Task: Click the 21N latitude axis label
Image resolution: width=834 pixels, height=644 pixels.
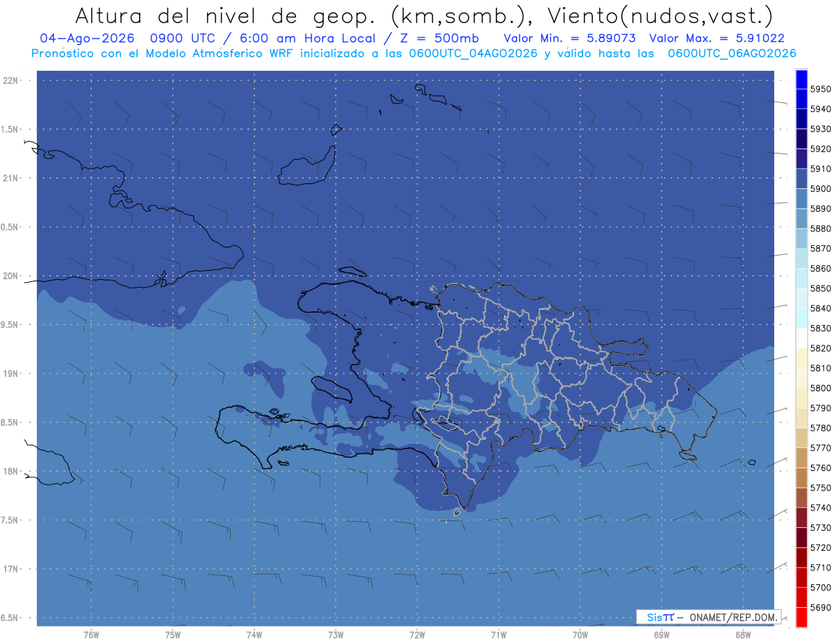Action: (x=10, y=179)
